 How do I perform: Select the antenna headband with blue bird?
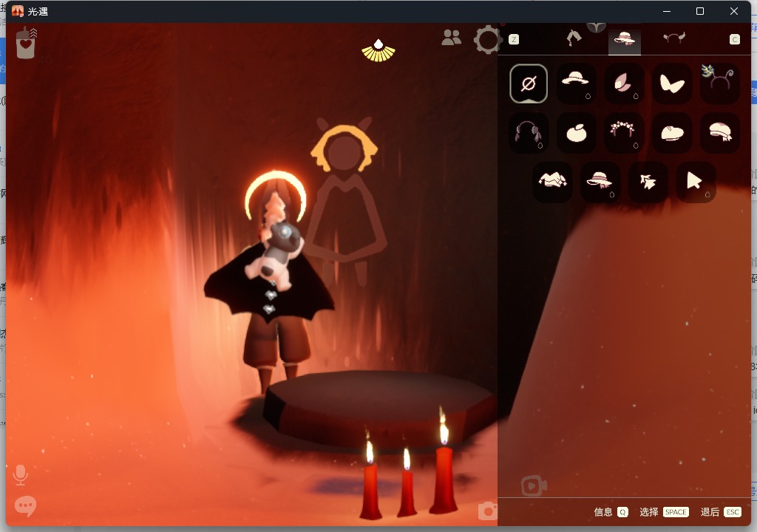[x=720, y=83]
